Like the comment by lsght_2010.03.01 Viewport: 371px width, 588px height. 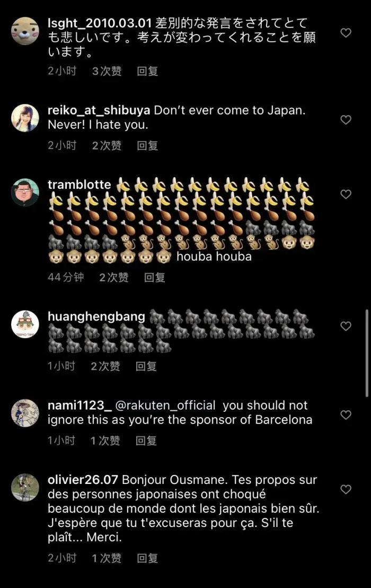point(346,33)
